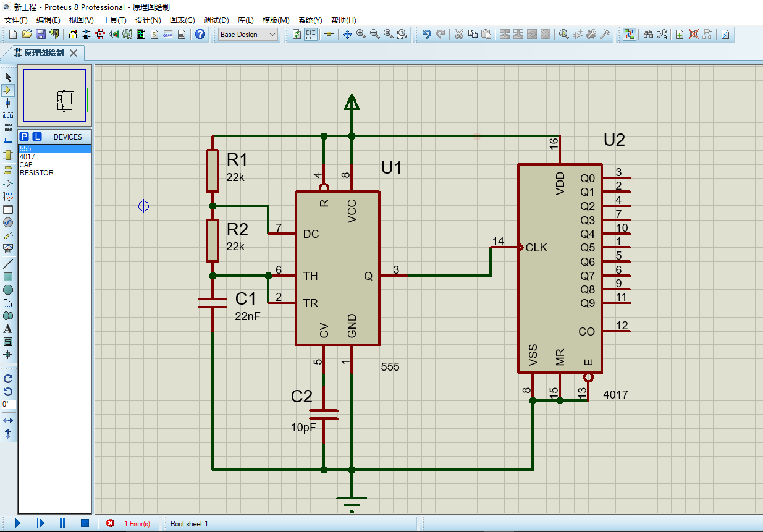Image resolution: width=763 pixels, height=532 pixels.
Task: Select Graph Mode tool
Action: (x=8, y=196)
